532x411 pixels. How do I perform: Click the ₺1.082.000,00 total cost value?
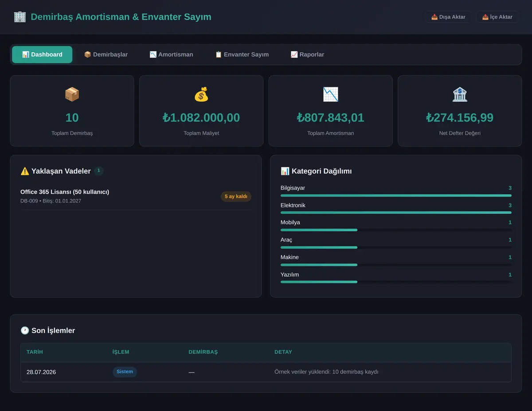[x=201, y=117]
